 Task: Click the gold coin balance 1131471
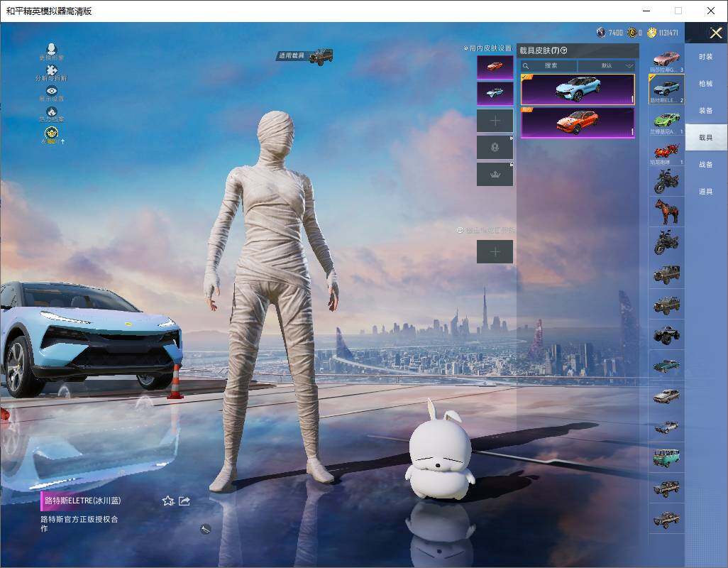click(668, 33)
